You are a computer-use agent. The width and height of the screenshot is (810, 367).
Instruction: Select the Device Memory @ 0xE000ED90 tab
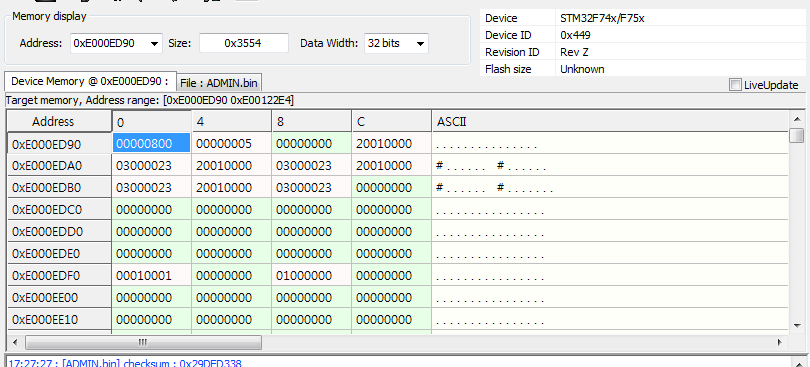click(x=90, y=81)
